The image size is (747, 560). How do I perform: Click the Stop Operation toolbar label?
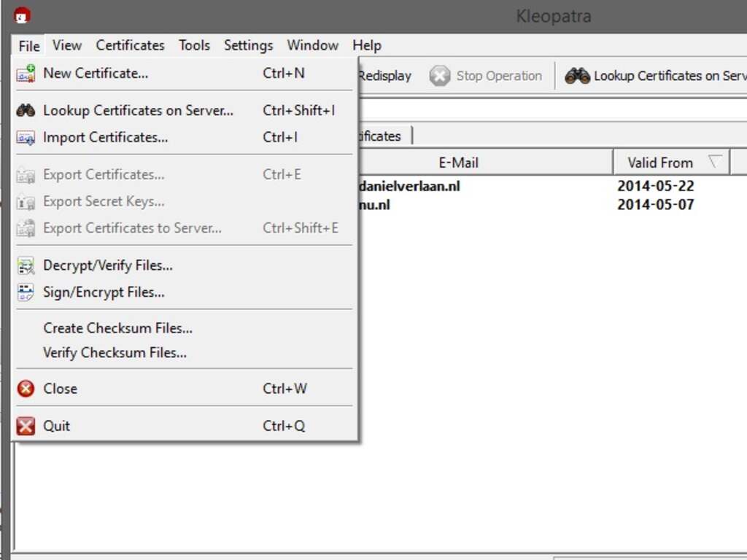pyautogui.click(x=499, y=76)
